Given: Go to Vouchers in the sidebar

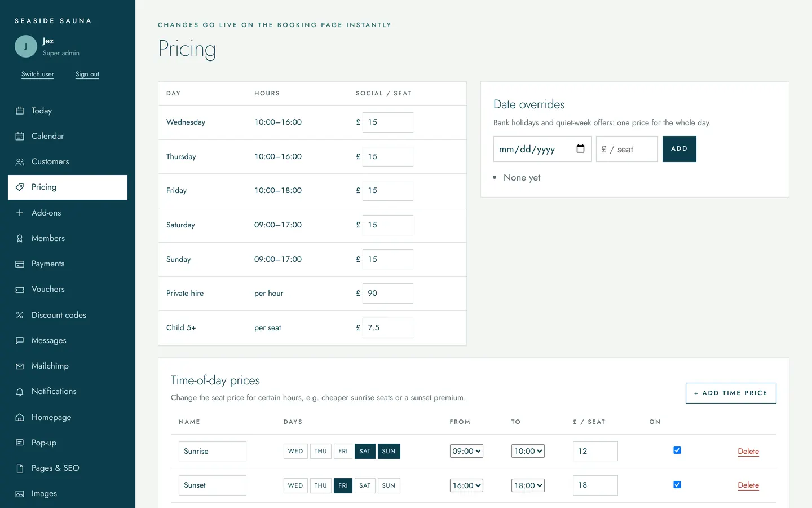Looking at the screenshot, I should [x=68, y=290].
